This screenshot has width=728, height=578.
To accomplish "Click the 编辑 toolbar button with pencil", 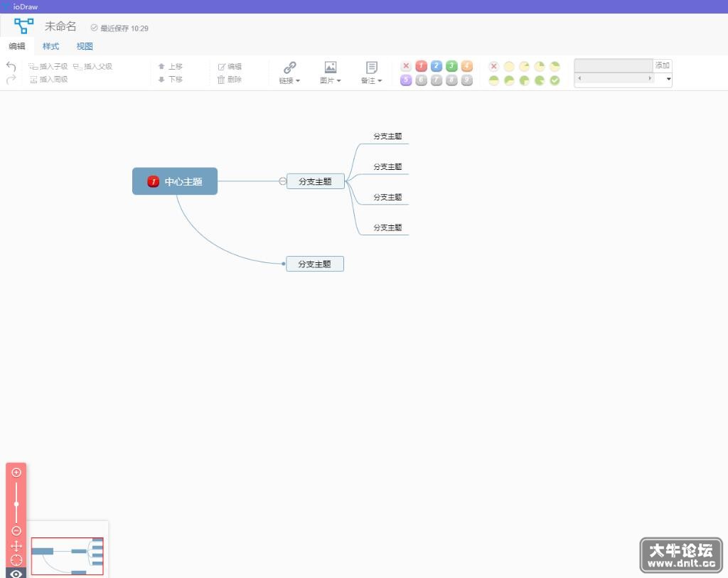I will pos(230,66).
